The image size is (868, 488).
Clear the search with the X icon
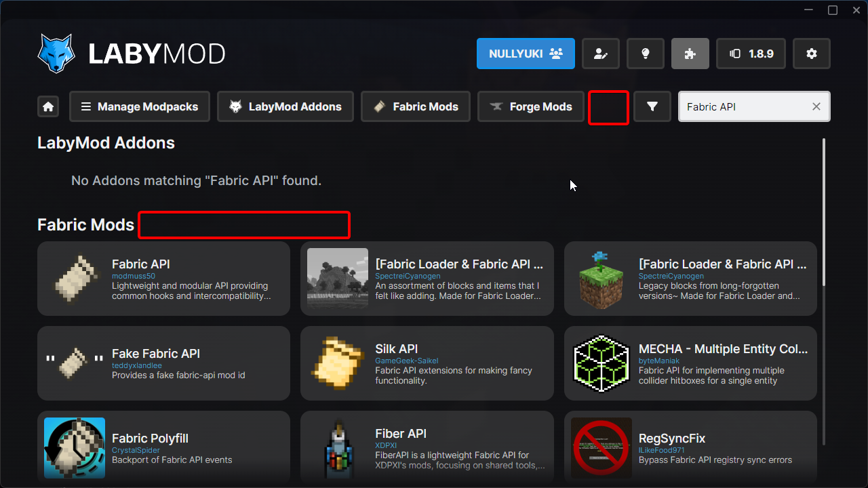[x=816, y=106]
